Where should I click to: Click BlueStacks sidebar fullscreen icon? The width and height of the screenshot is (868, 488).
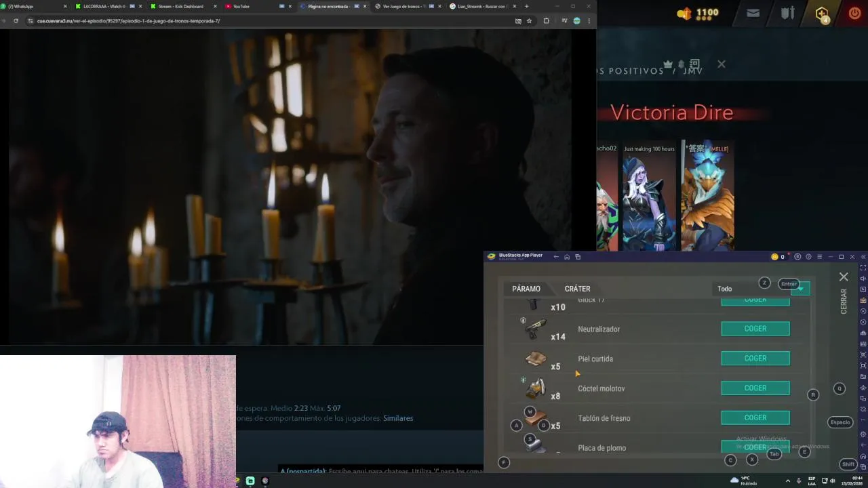click(x=863, y=268)
